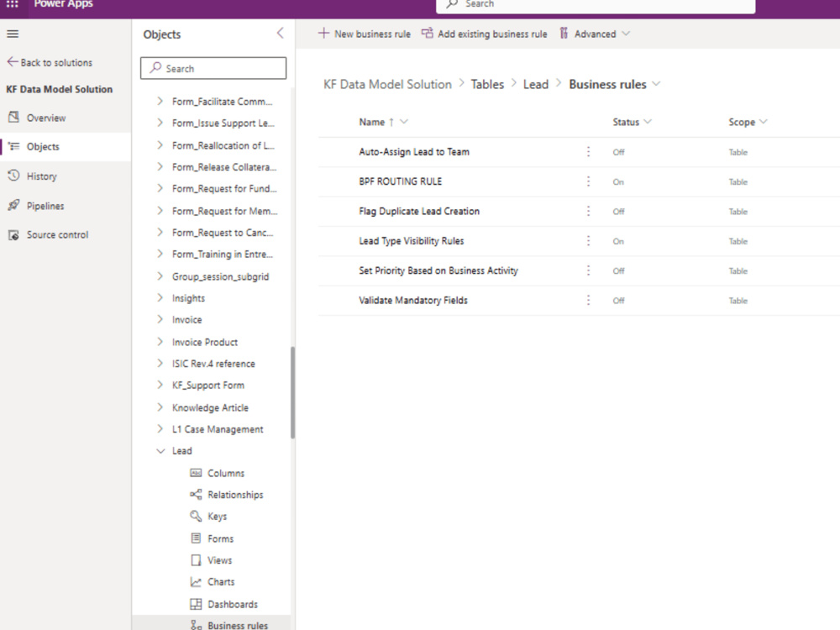Screen dimensions: 840x630
Task: Collapse the Lead tree node
Action: coord(160,451)
